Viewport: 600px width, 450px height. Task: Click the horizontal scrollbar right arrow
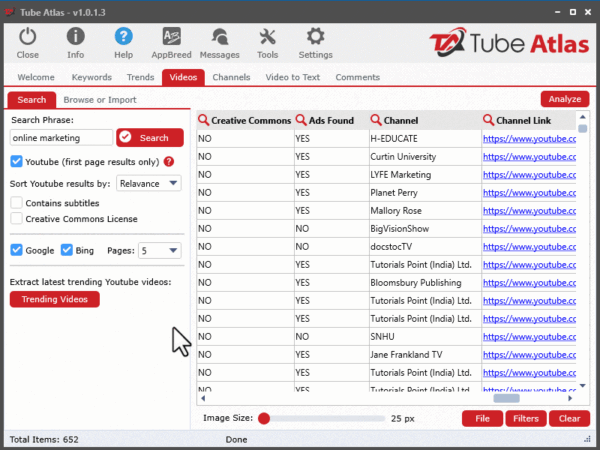click(x=570, y=398)
